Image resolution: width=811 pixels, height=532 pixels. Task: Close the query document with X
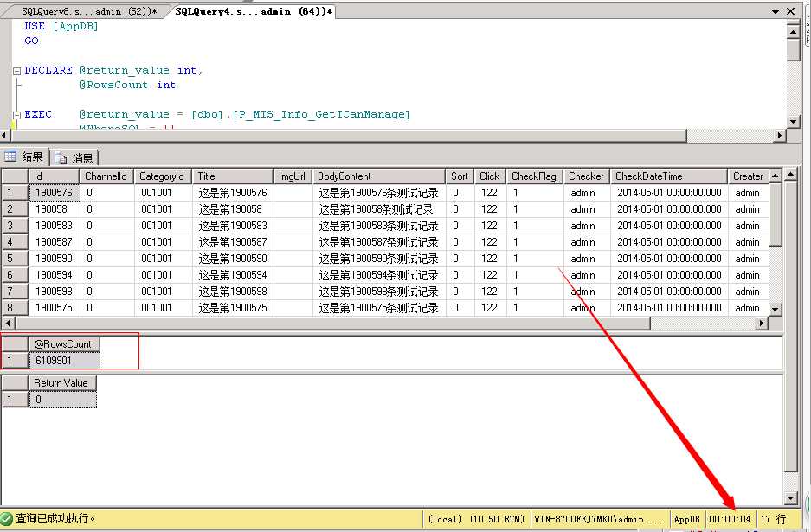pos(791,11)
